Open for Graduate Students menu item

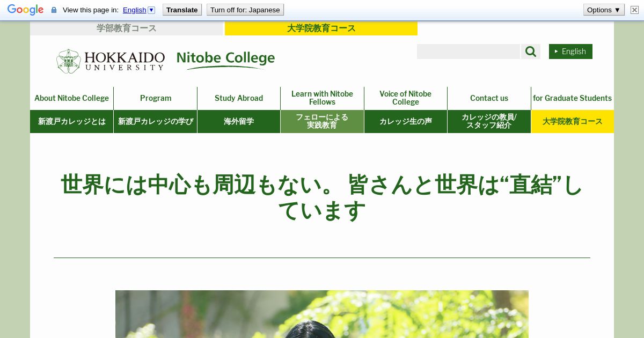[x=573, y=98]
